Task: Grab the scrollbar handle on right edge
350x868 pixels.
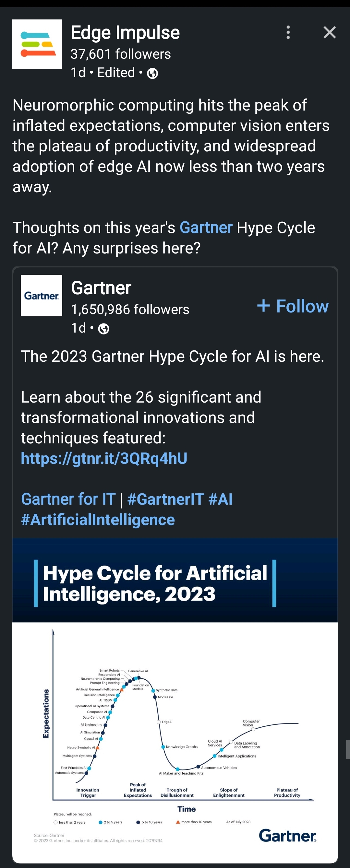Action: coord(348,749)
